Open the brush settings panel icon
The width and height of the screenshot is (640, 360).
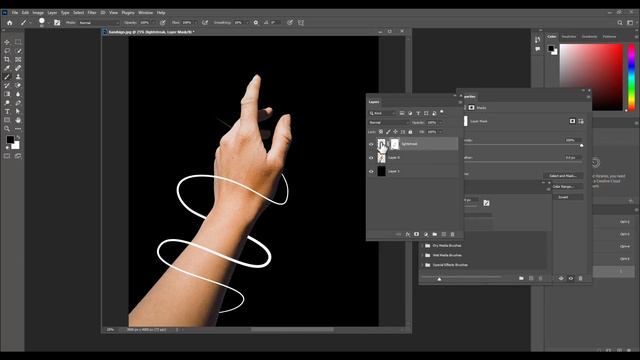click(57, 23)
